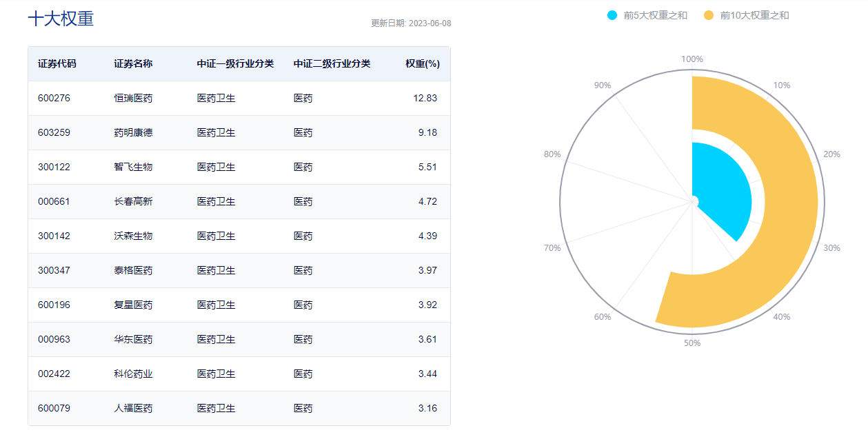
Task: Toggle the 前10大权重之和 legend item
Action: [x=746, y=15]
